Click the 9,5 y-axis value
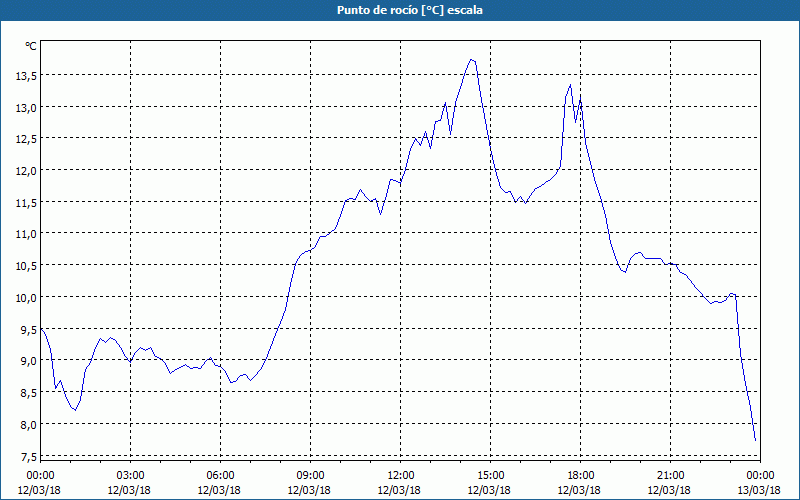Viewport: 800px width, 500px height. tap(28, 329)
